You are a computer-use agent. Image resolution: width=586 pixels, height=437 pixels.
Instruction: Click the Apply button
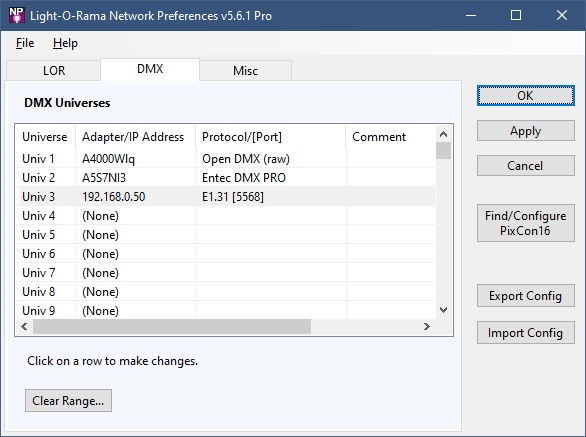point(525,131)
